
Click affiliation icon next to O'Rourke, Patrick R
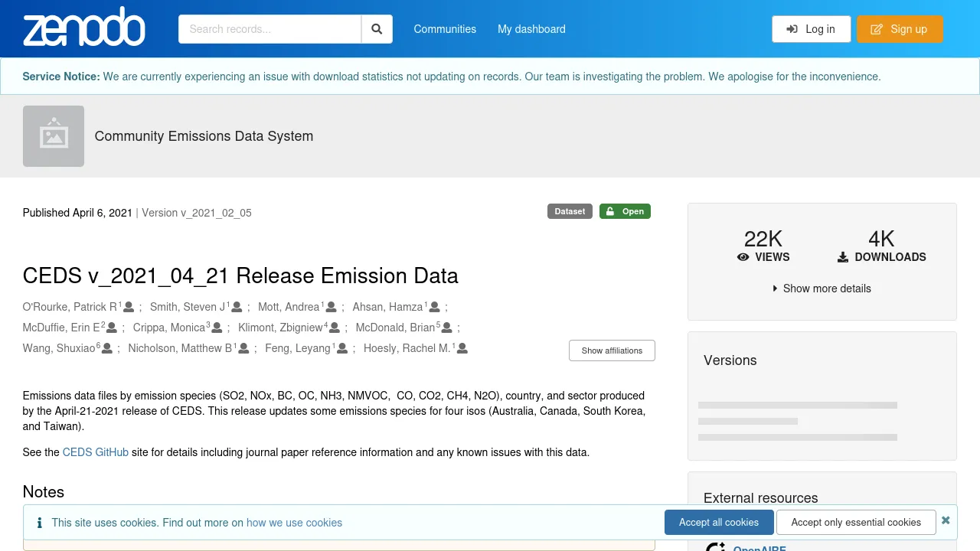click(129, 307)
